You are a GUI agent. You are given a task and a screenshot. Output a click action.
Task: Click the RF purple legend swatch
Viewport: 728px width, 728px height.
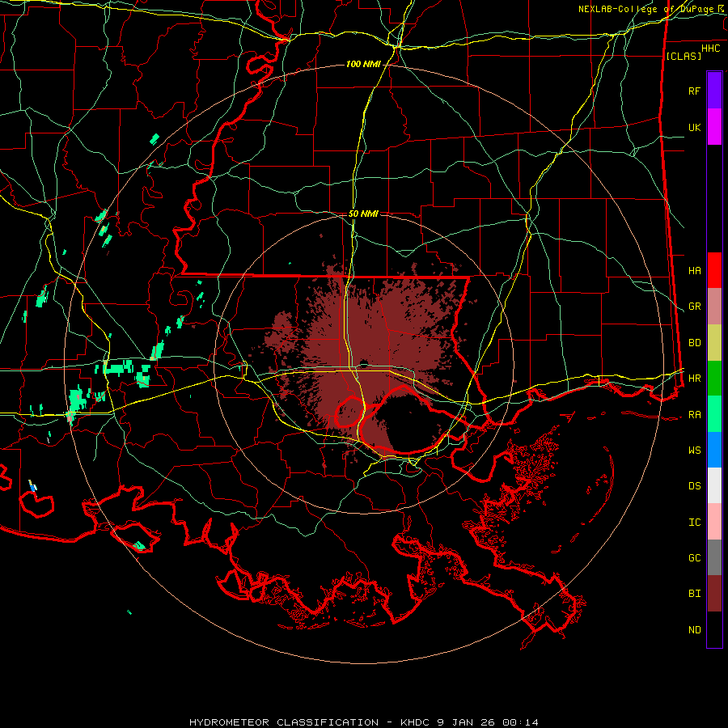click(x=714, y=91)
